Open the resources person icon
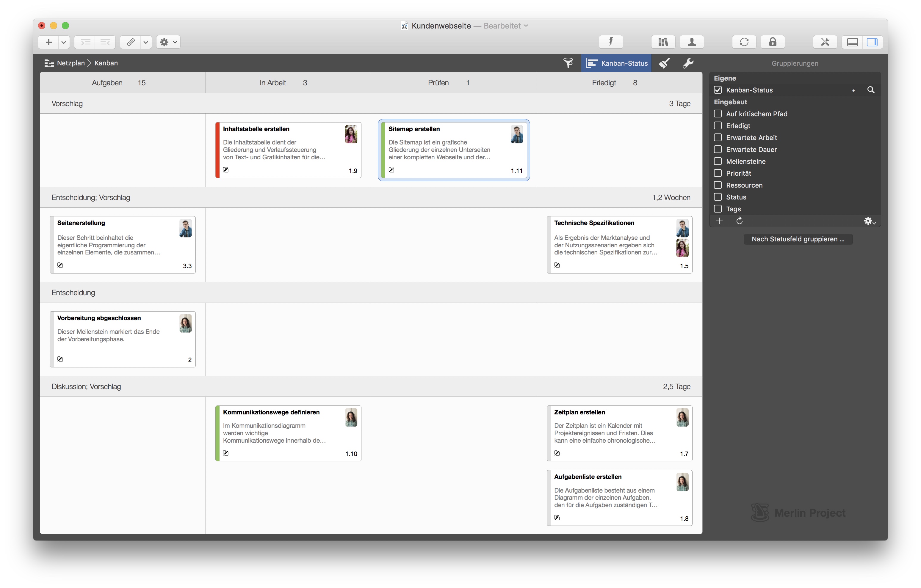Viewport: 921px width, 588px height. point(692,42)
